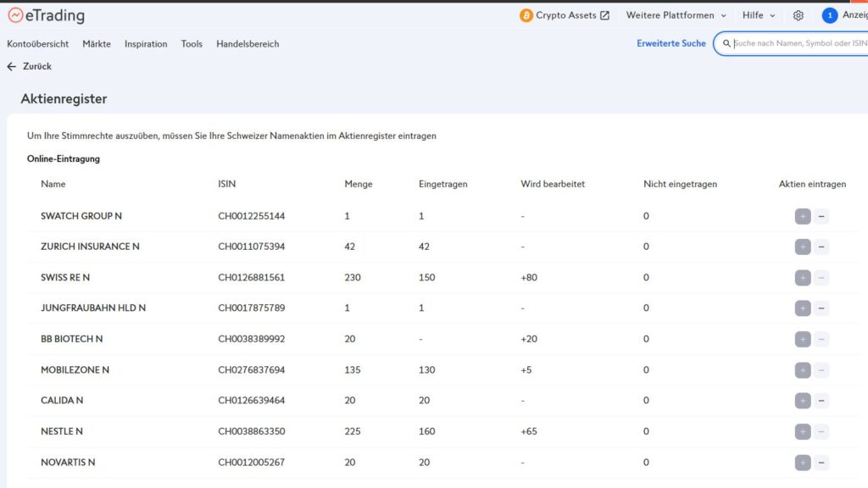Click ISIN CH0276837694
This screenshot has height=488, width=868.
pos(251,370)
